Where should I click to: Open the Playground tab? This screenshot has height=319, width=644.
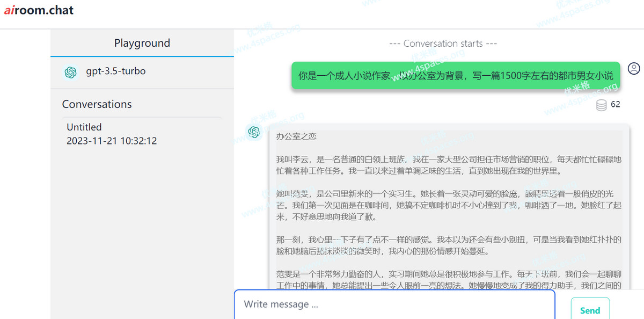[142, 43]
